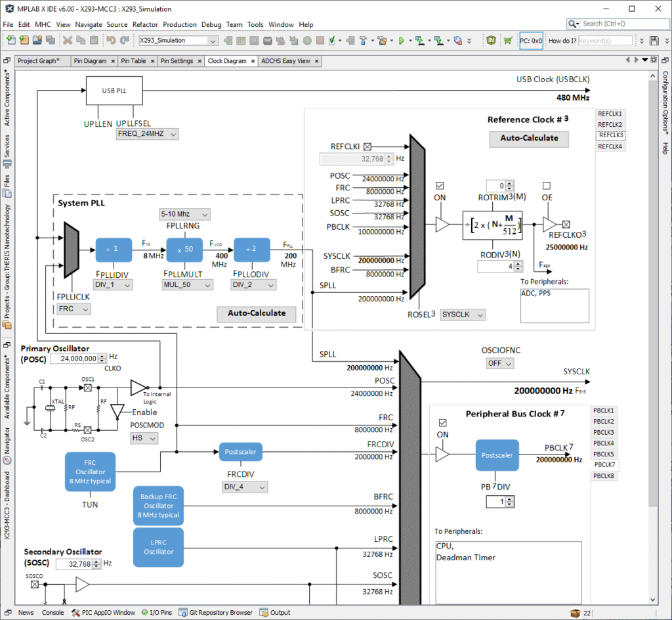This screenshot has width=672, height=620.
Task: Open the Navigator sidebar panel
Action: click(x=7, y=445)
